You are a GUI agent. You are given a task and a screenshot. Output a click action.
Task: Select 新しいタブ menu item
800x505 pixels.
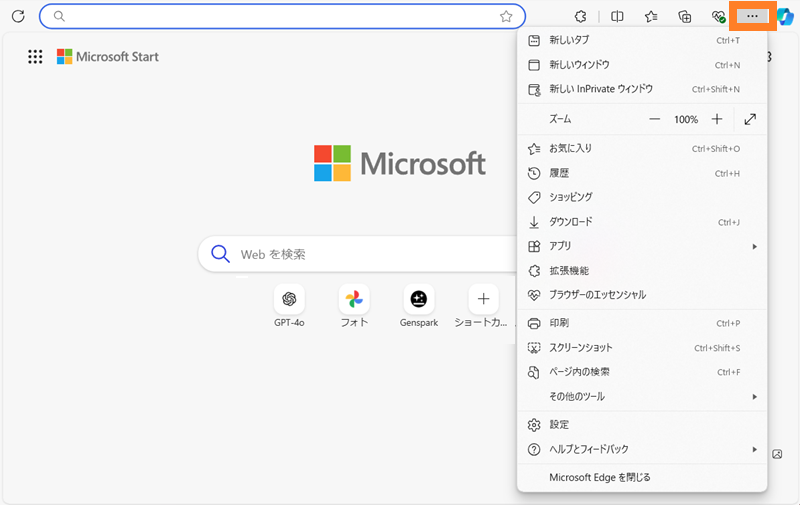pos(642,40)
